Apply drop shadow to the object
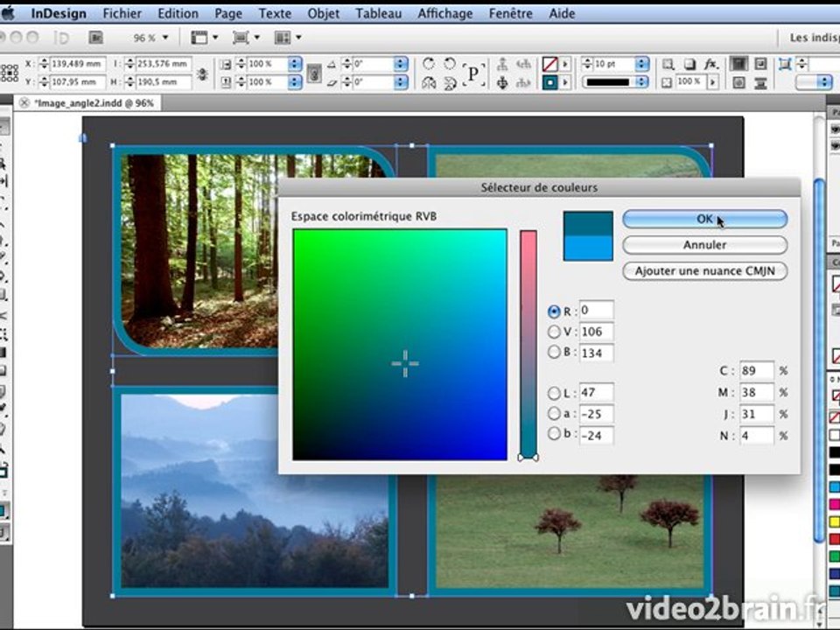The height and width of the screenshot is (630, 840). tap(690, 64)
